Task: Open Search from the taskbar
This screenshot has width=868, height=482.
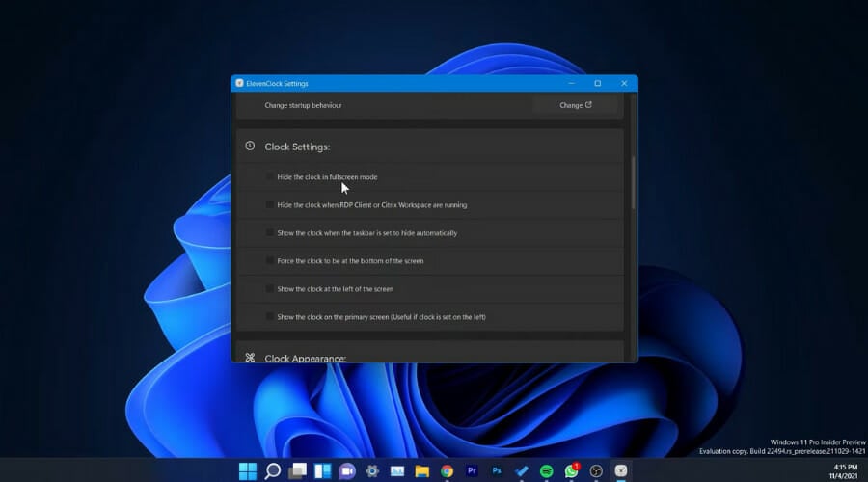Action: 273,471
